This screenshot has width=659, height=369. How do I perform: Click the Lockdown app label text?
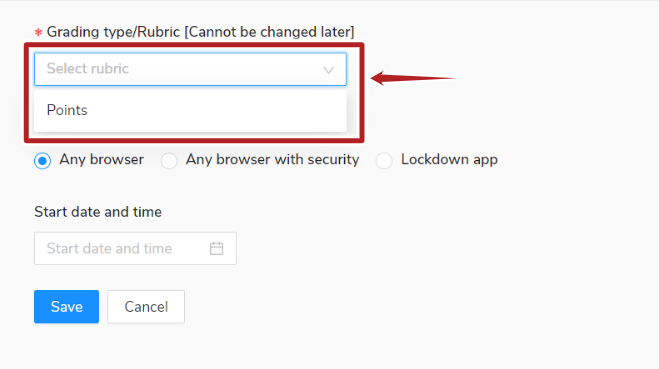click(x=449, y=160)
